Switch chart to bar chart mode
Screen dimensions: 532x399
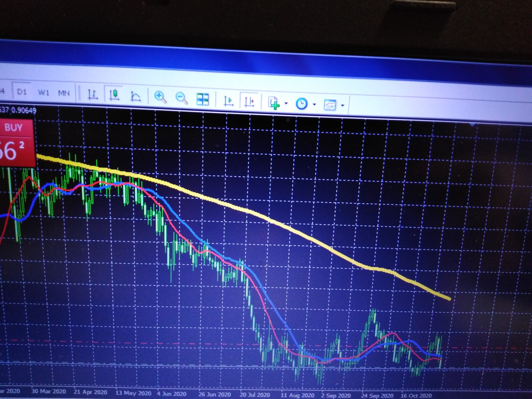[93, 95]
